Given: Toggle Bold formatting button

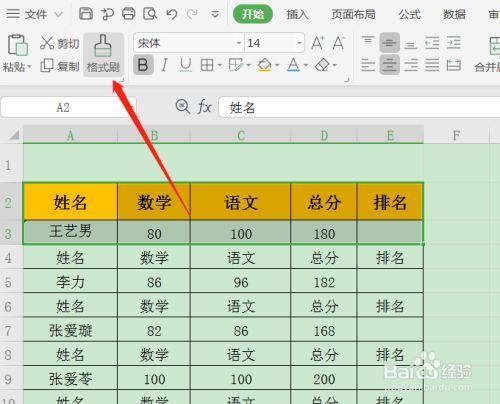Looking at the screenshot, I should (143, 65).
